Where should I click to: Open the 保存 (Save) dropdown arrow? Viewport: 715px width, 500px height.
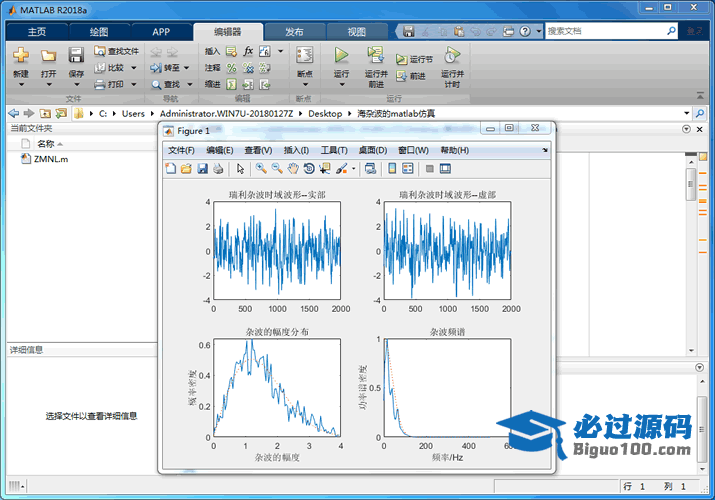[x=76, y=85]
